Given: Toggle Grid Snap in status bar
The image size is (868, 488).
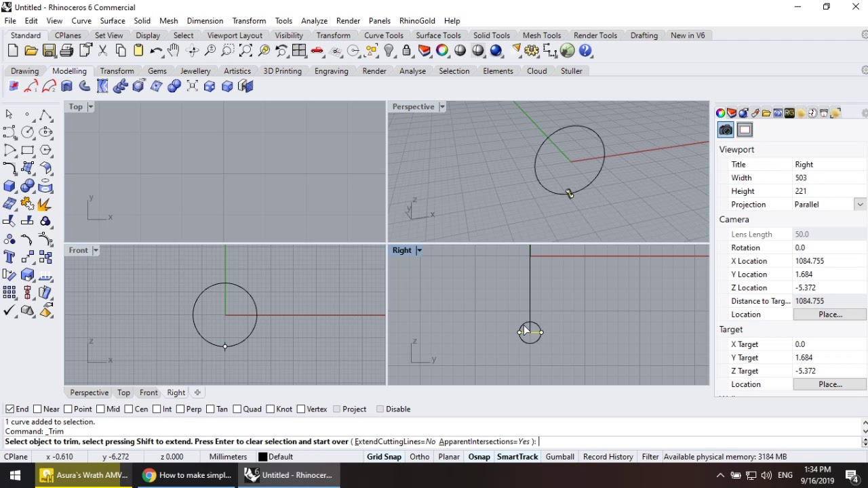Looking at the screenshot, I should tap(384, 457).
